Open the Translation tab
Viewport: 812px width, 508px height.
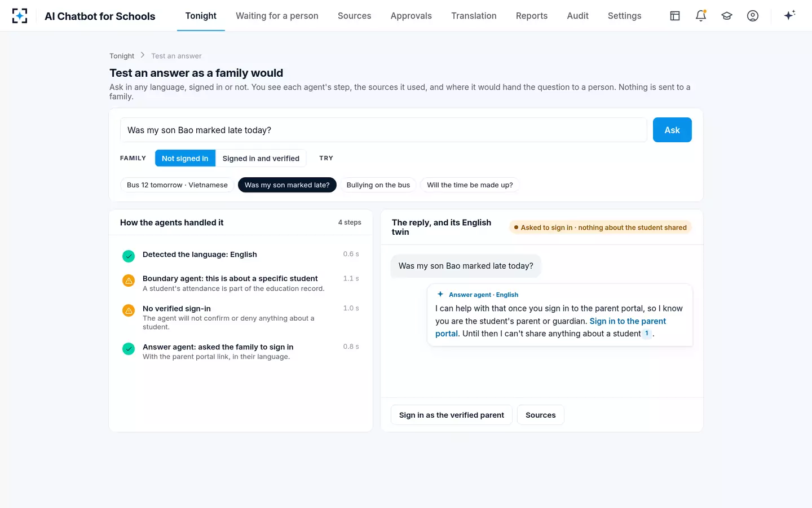click(474, 16)
